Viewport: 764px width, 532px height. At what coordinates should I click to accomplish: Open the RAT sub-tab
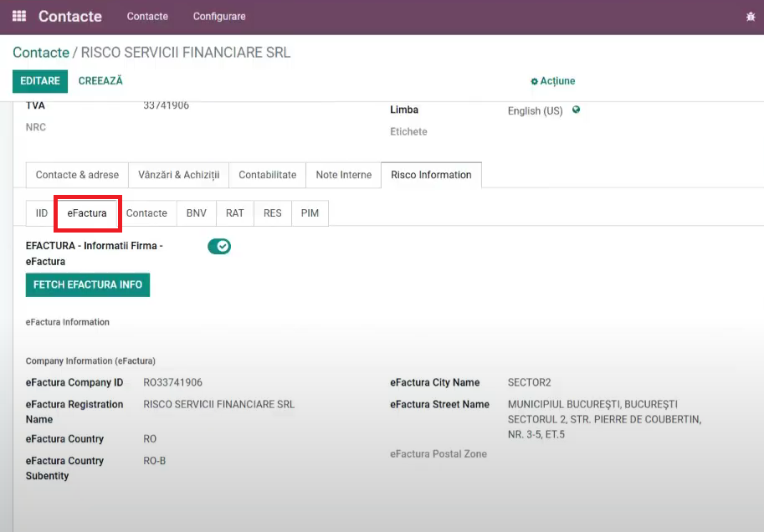coord(235,213)
